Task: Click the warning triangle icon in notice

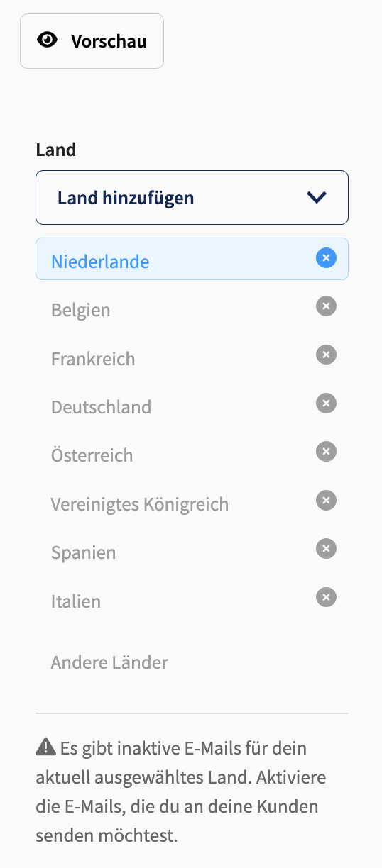Action: pyautogui.click(x=45, y=746)
